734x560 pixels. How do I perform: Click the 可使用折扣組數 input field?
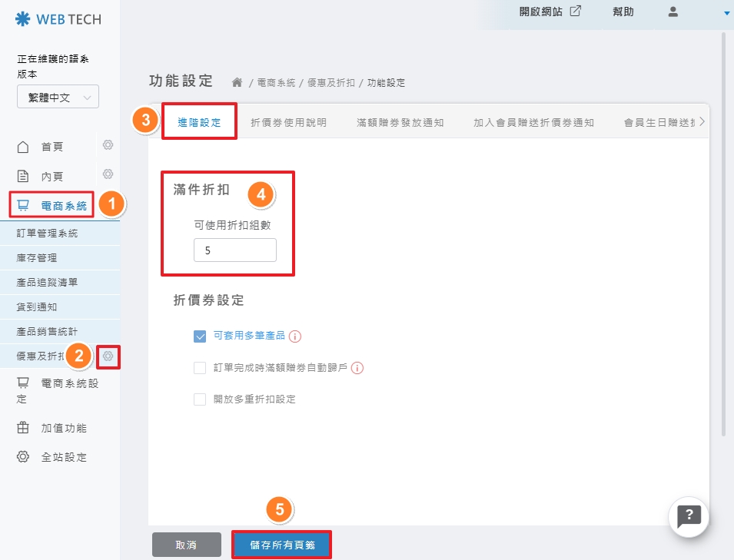click(x=234, y=251)
